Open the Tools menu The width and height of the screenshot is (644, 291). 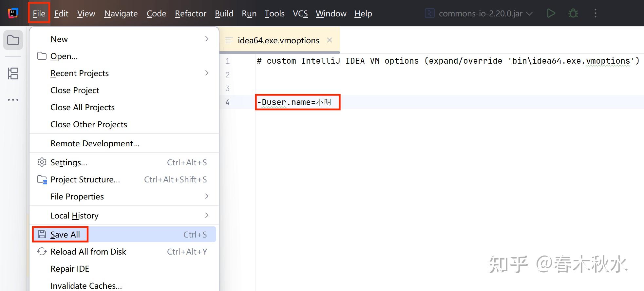tap(275, 13)
